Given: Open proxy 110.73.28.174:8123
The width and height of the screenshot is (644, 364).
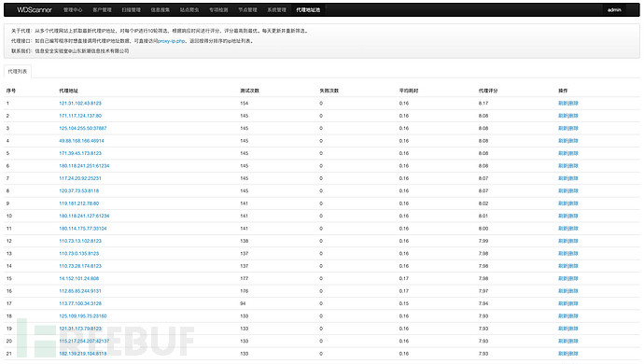Looking at the screenshot, I should pyautogui.click(x=80, y=266).
